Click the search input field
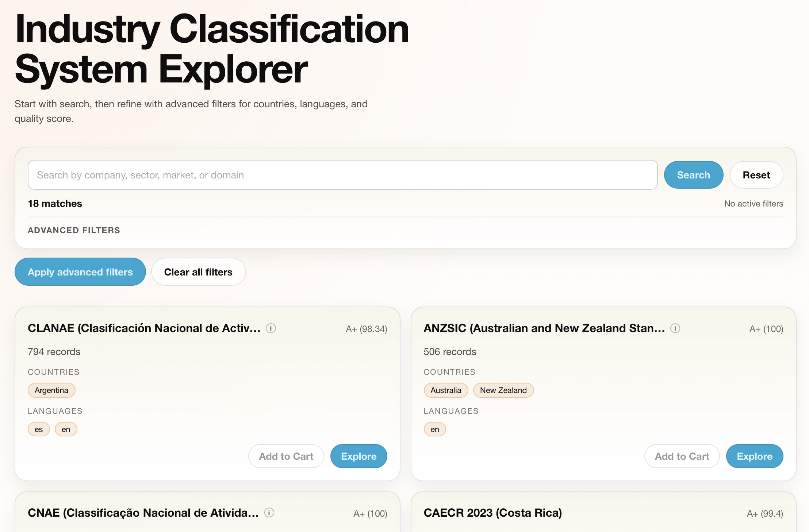The height and width of the screenshot is (532, 809). pyautogui.click(x=342, y=175)
